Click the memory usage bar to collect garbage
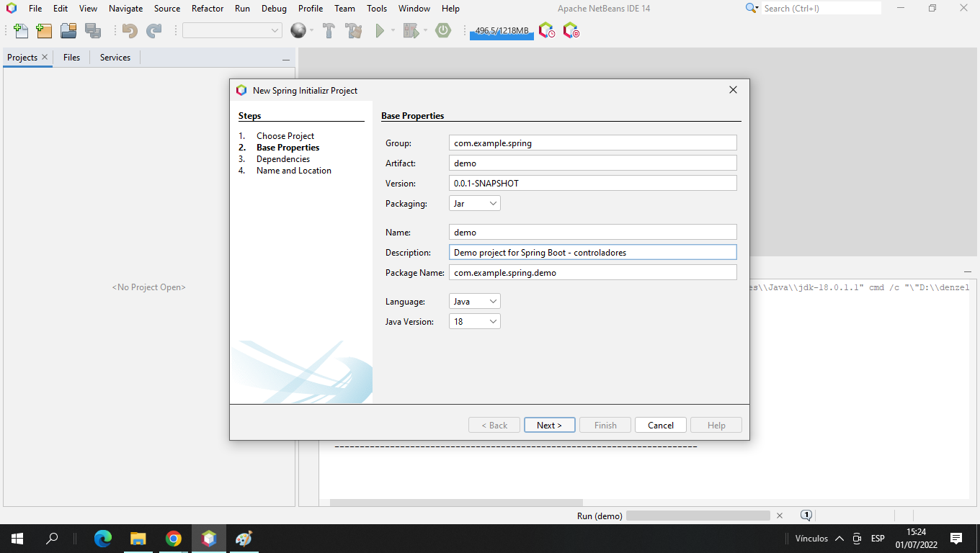This screenshot has height=553, width=980. [x=502, y=31]
